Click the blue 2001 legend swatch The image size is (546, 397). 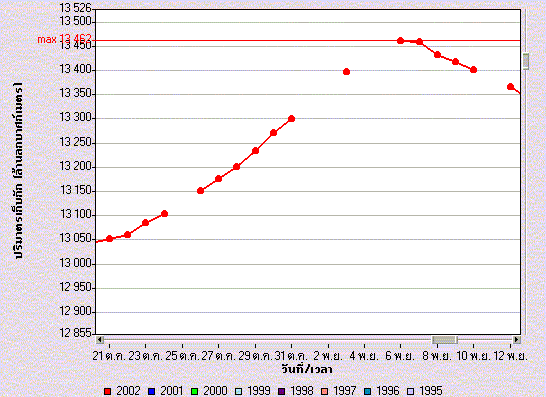coord(151,391)
